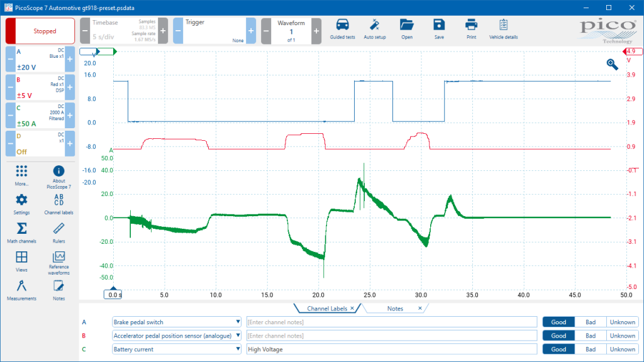Select the Rulers tool
The image size is (644, 362).
[58, 231]
